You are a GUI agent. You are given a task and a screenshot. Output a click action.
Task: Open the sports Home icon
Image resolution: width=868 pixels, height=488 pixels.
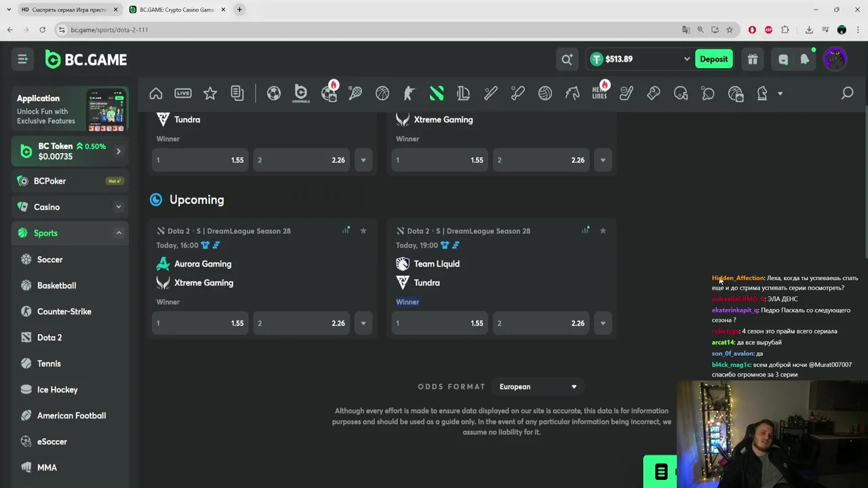[x=156, y=94]
